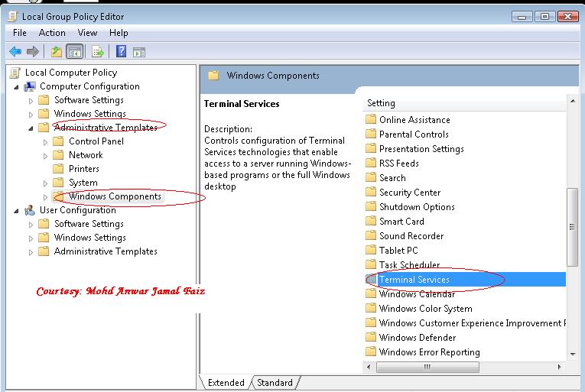This screenshot has height=392, width=585.
Task: Click the folder icon beside Printers
Action: click(58, 169)
